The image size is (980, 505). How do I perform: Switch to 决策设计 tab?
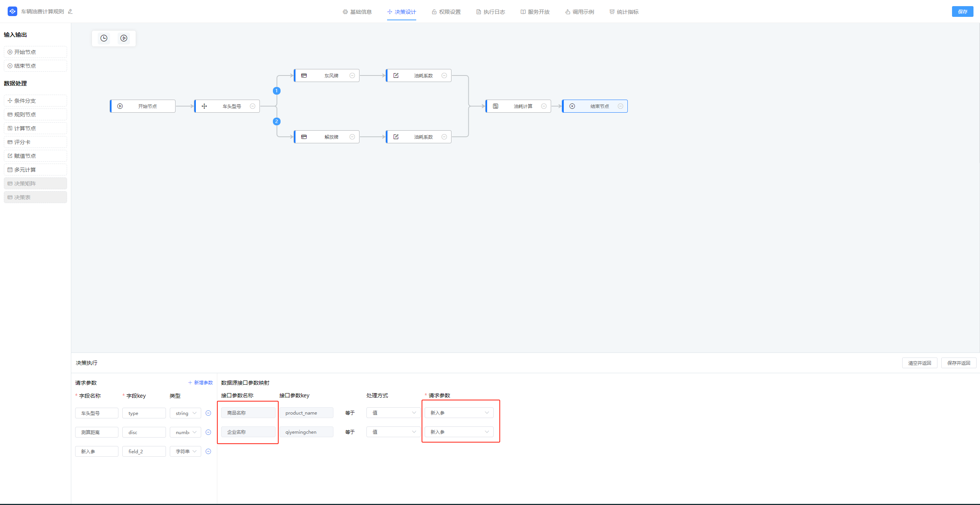[402, 12]
